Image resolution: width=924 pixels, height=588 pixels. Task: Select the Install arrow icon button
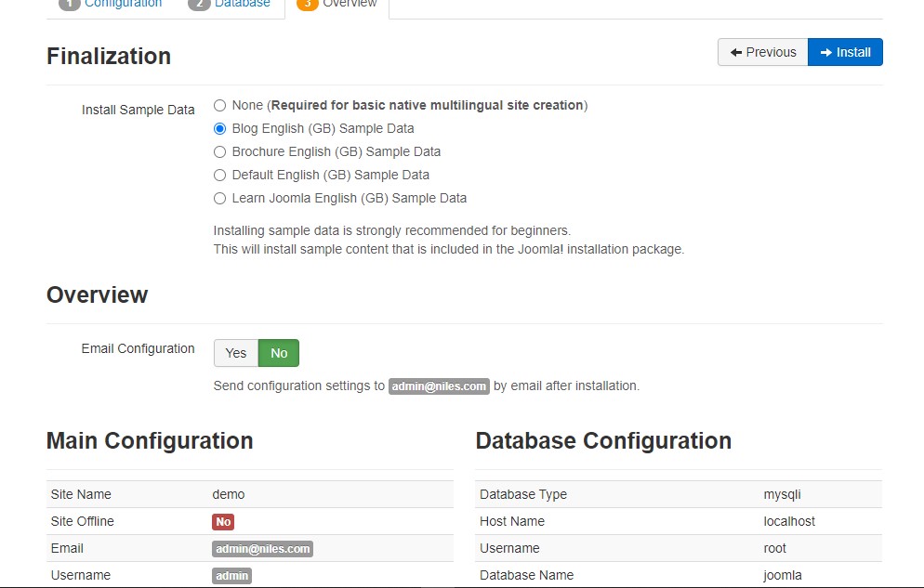(827, 52)
